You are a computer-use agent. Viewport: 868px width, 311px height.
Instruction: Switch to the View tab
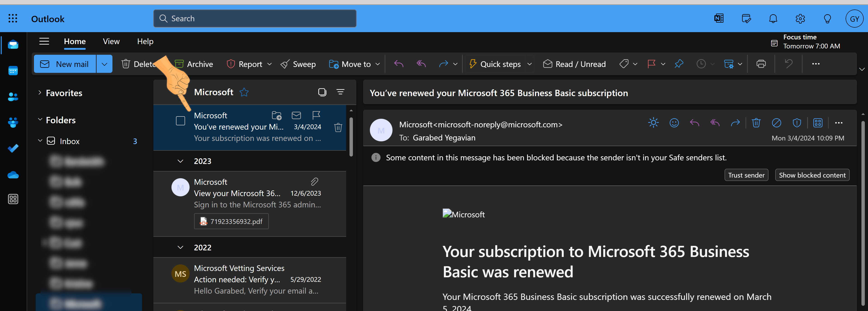point(111,41)
